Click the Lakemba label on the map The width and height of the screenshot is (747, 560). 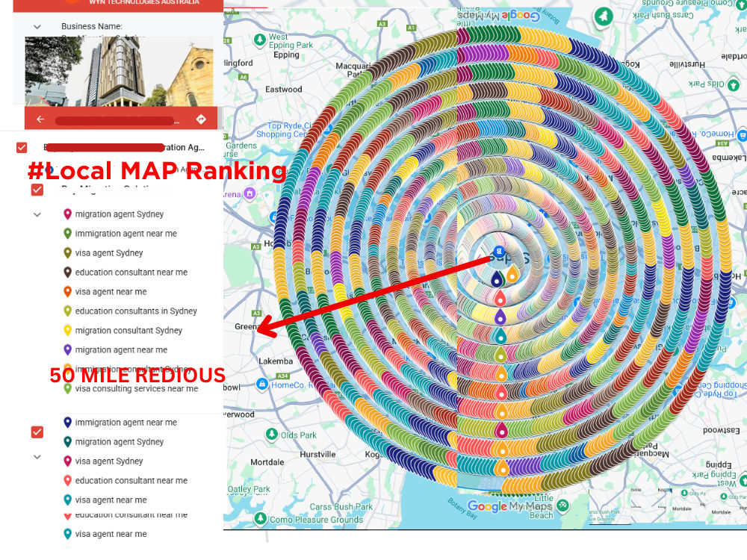coord(276,361)
